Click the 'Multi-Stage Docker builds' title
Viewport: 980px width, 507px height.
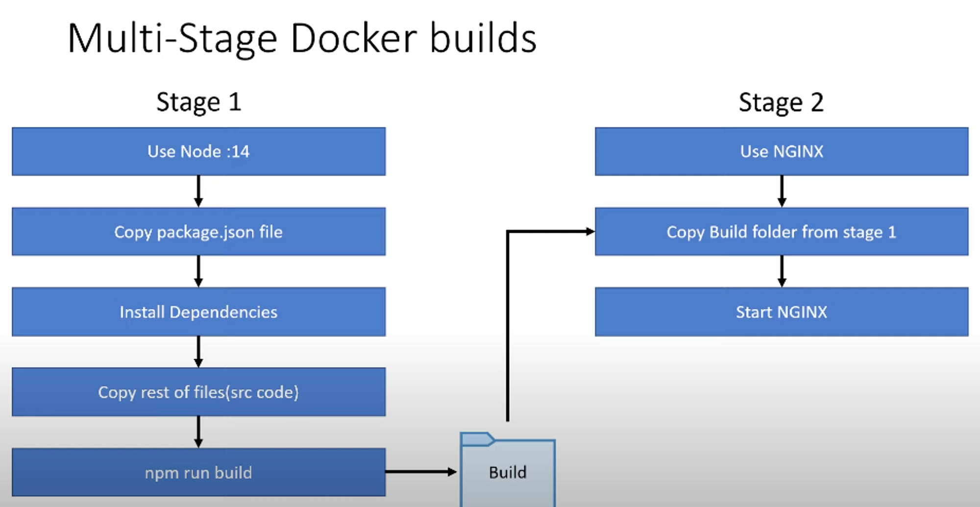click(x=302, y=39)
